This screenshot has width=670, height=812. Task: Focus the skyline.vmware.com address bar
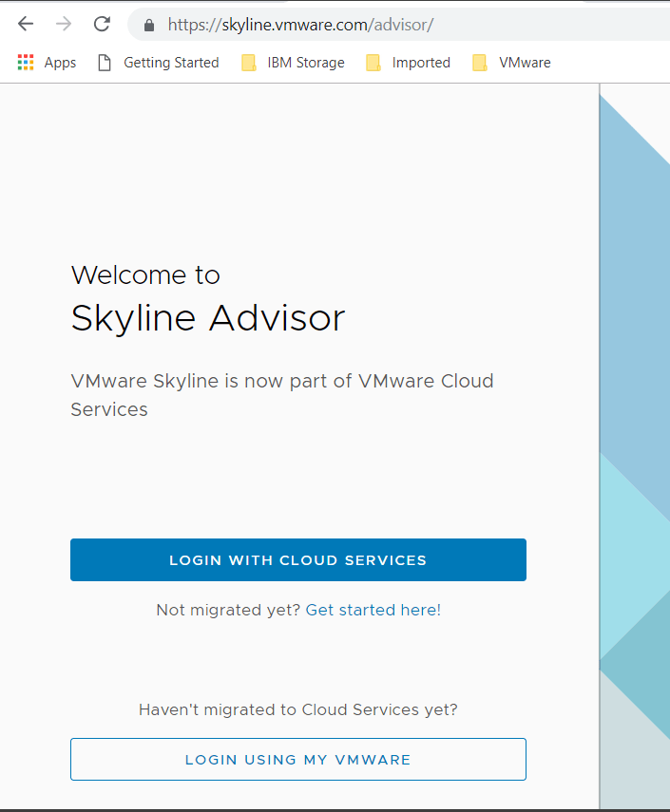(x=380, y=26)
